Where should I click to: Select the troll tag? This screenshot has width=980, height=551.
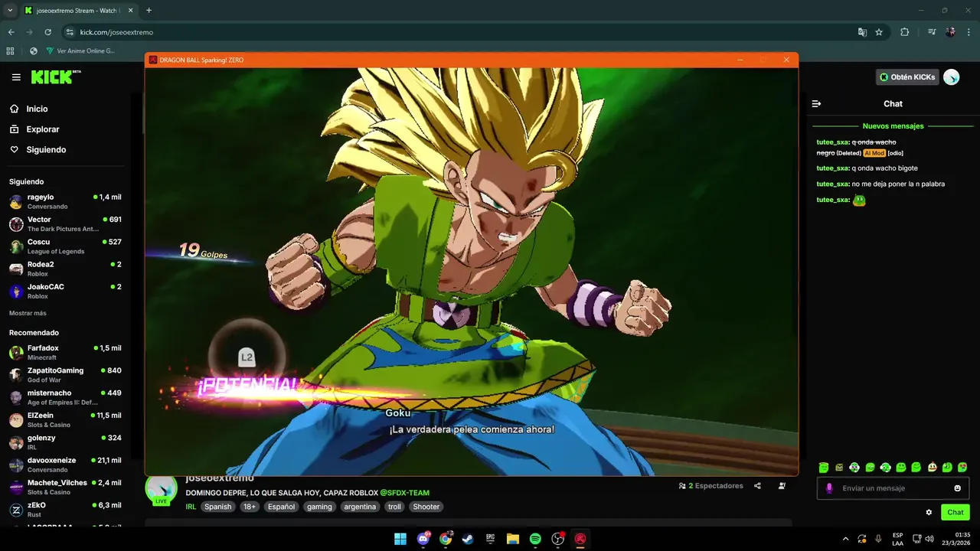coord(394,507)
